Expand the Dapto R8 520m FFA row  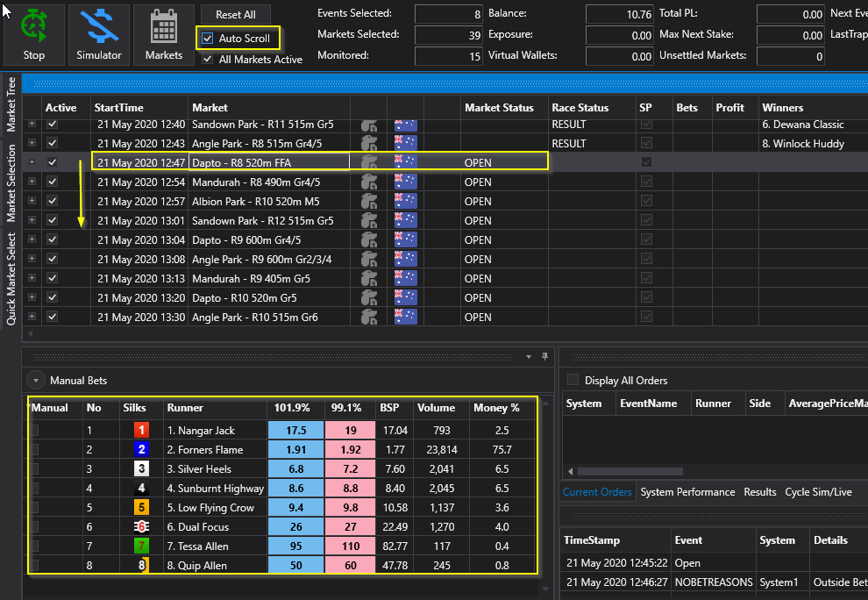pyautogui.click(x=32, y=162)
